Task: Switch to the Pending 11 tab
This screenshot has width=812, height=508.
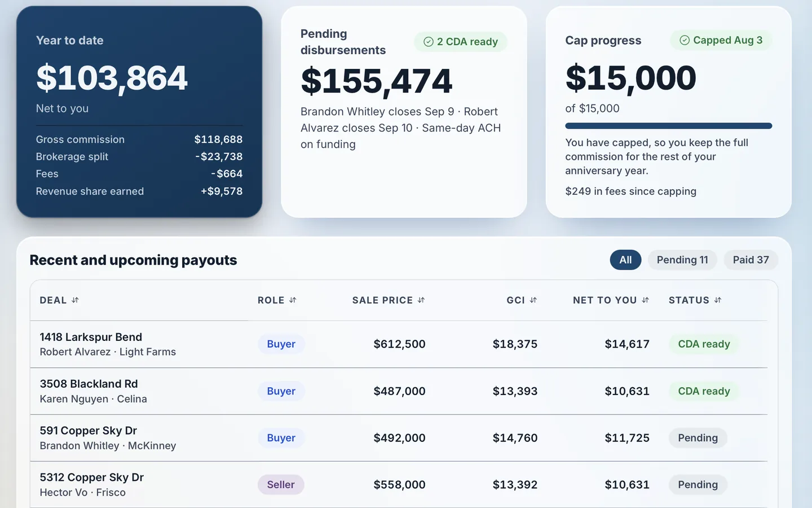Action: tap(682, 260)
